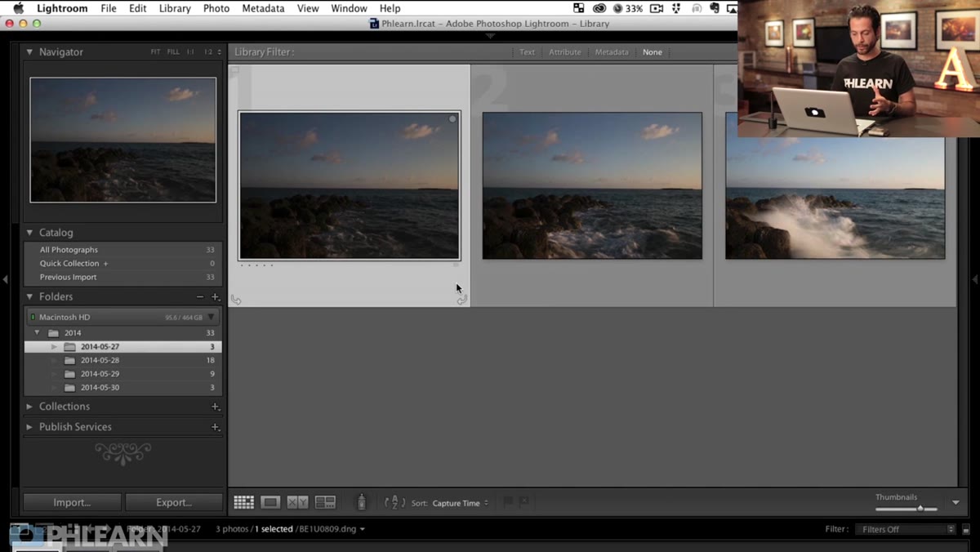980x552 pixels.
Task: Toggle sort direction A-Z icon
Action: coord(394,503)
